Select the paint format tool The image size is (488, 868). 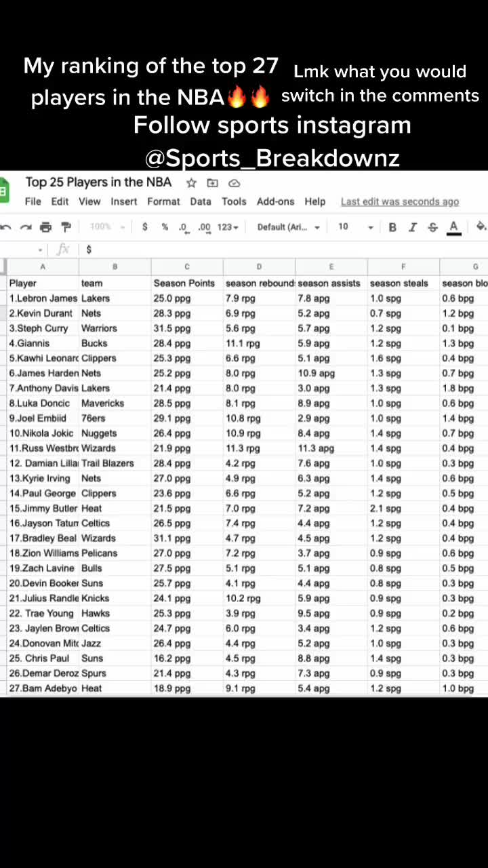point(66,227)
